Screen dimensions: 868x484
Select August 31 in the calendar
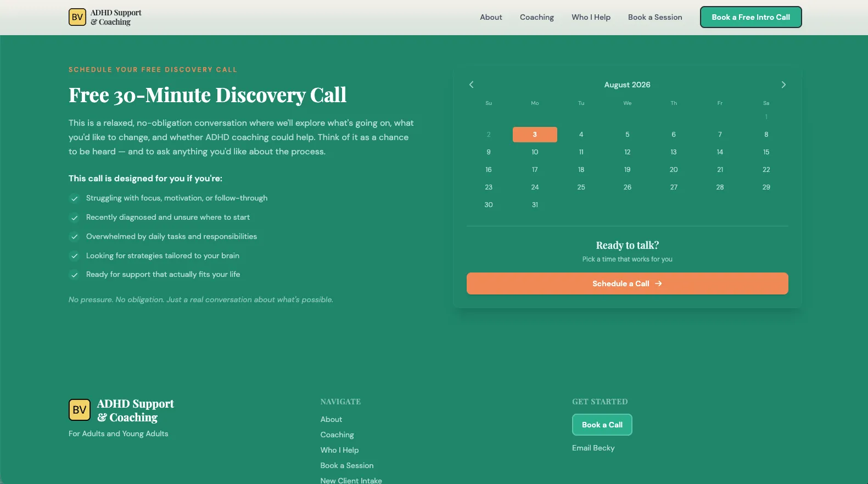535,205
